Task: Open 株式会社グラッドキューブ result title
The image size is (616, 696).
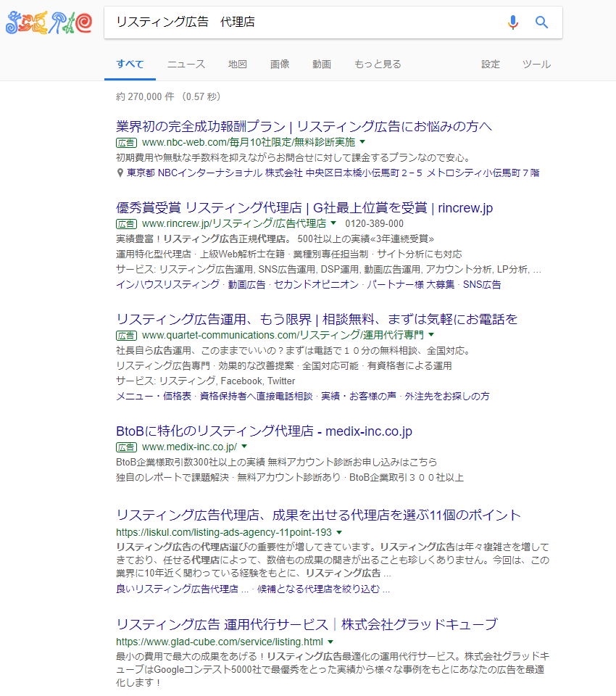Action: click(307, 624)
